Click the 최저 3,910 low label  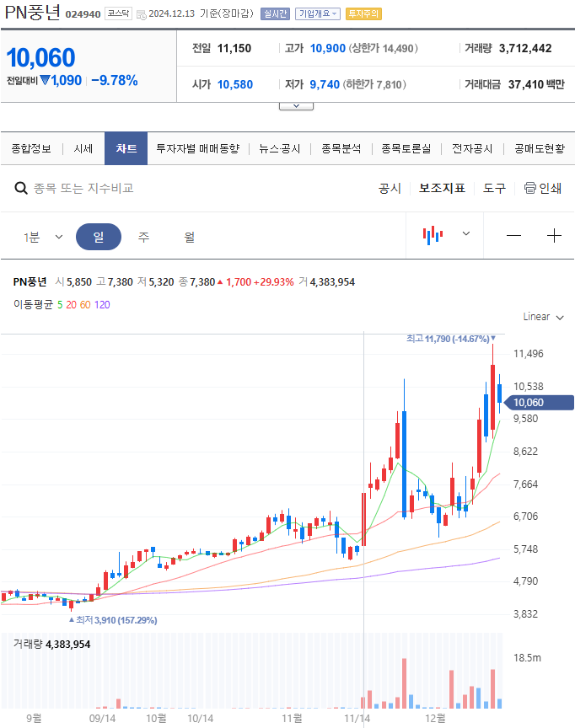[x=113, y=620]
